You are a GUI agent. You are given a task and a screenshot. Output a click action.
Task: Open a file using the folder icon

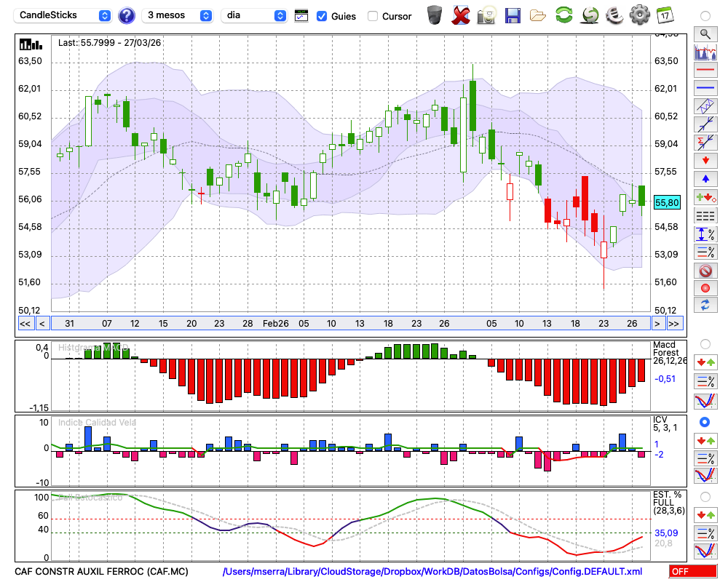(538, 15)
